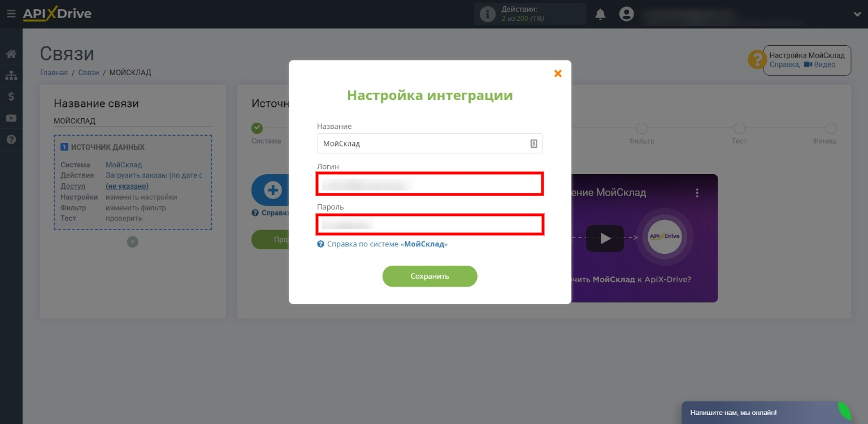Open the hamburger menu icon
This screenshot has height=424, width=868.
point(11,14)
